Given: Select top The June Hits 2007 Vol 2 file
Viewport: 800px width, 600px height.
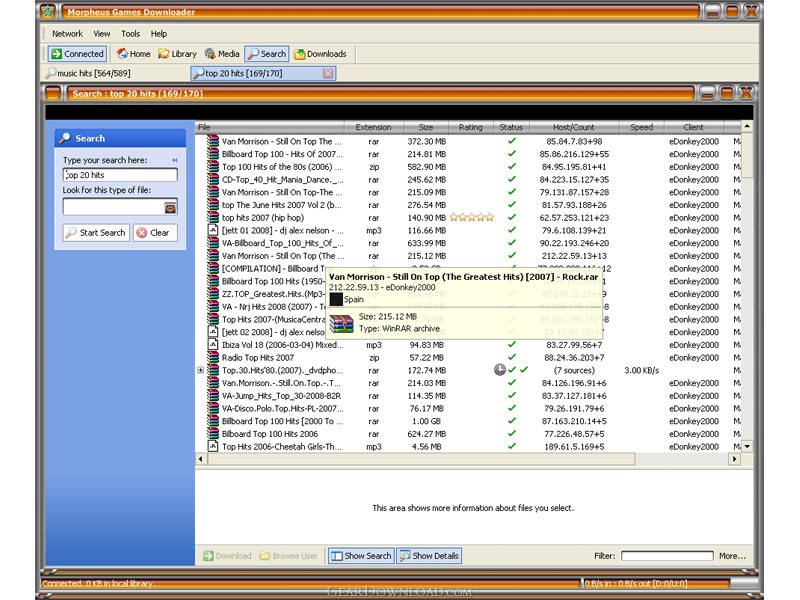Looking at the screenshot, I should (282, 205).
